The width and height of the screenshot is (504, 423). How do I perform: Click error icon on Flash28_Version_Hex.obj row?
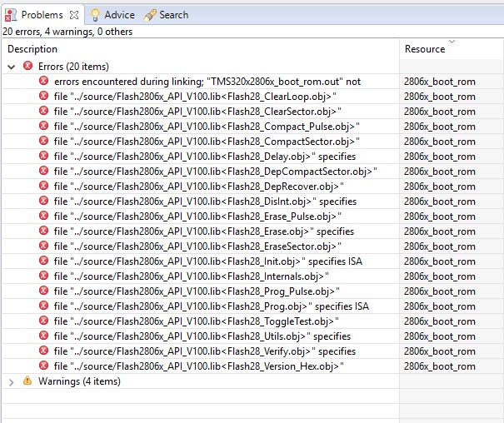click(43, 366)
